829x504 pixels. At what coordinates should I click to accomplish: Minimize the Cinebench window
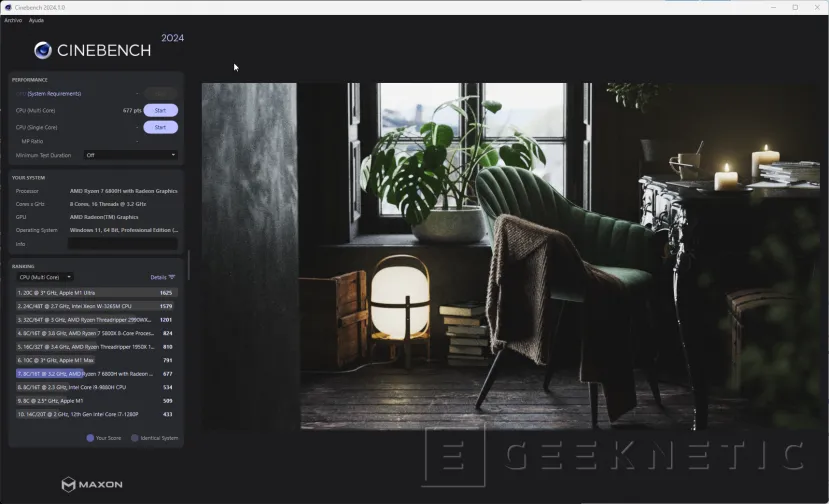click(x=773, y=7)
